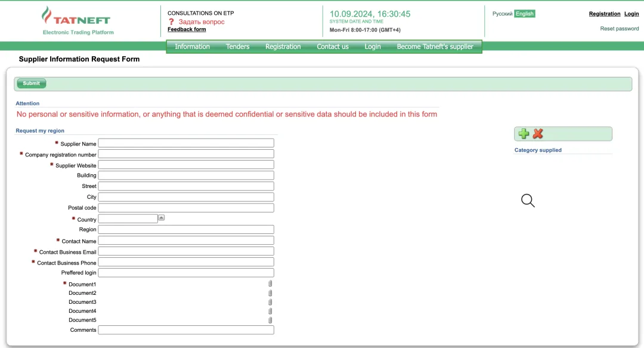
Task: Focus the Contact Business Email field
Action: [186, 251]
